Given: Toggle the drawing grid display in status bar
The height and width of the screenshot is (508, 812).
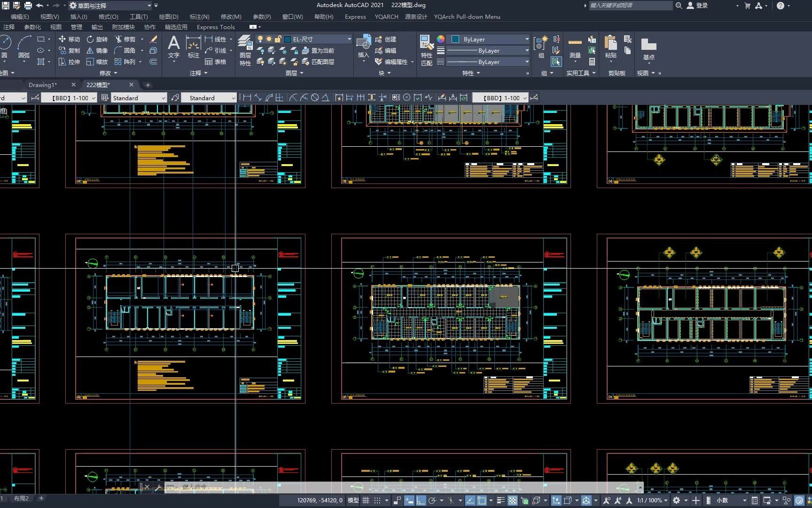Looking at the screenshot, I should click(x=366, y=500).
